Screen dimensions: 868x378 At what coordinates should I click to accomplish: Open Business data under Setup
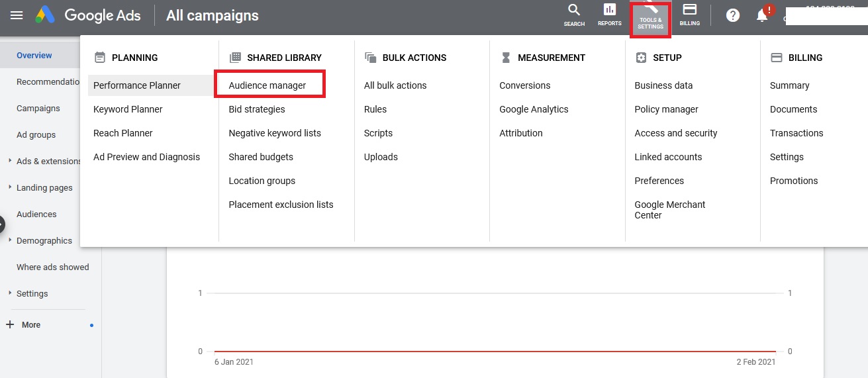coord(664,85)
